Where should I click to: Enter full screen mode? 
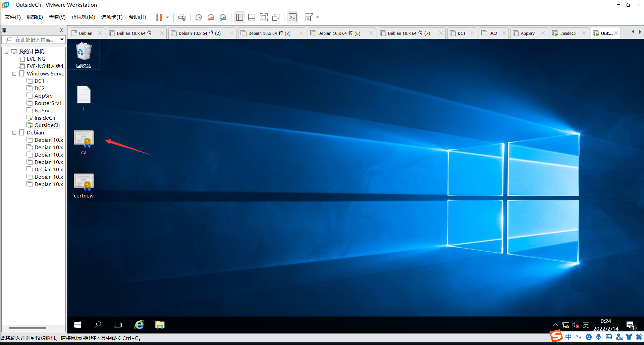pos(264,17)
